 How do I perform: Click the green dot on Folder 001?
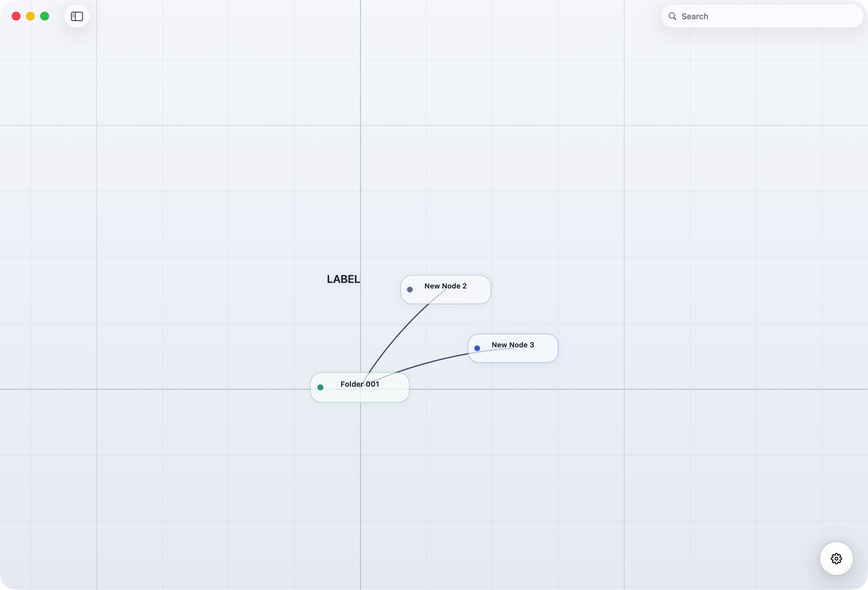pos(321,387)
